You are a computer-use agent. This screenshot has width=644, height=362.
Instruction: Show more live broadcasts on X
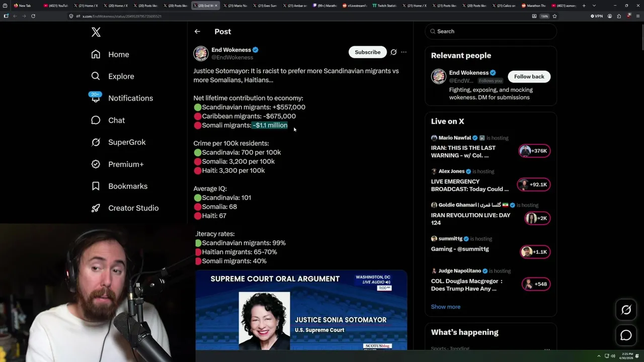[445, 307]
